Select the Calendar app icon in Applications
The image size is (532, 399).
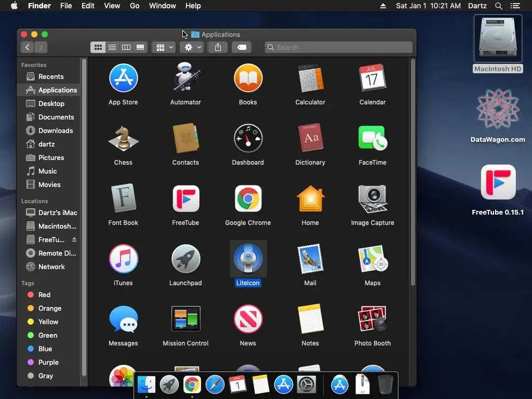click(372, 78)
